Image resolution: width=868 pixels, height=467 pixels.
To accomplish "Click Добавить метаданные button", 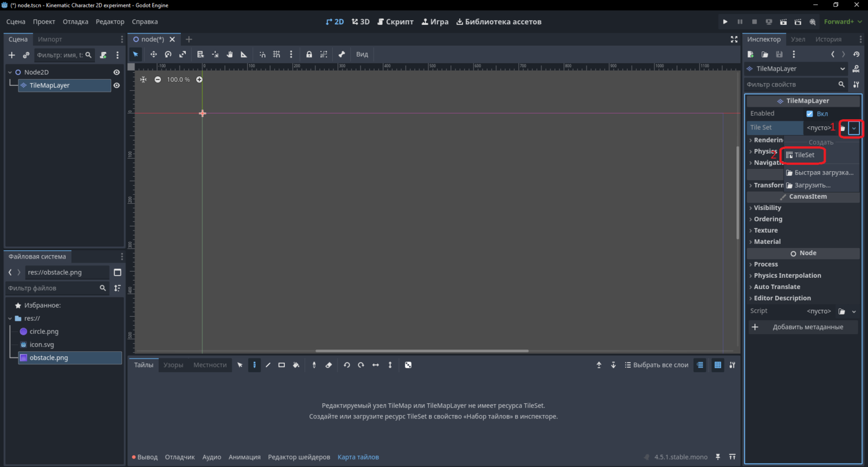I will 802,327.
